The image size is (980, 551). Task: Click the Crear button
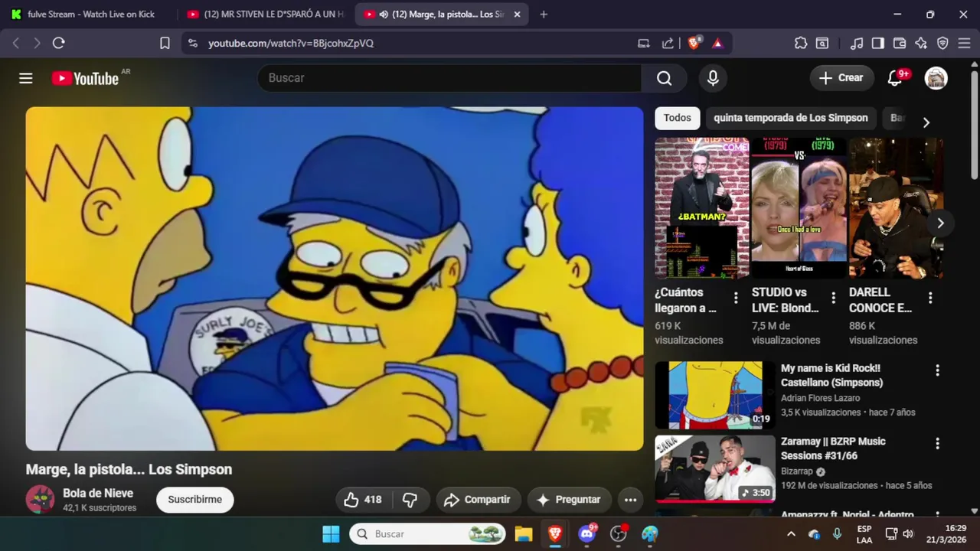click(841, 78)
